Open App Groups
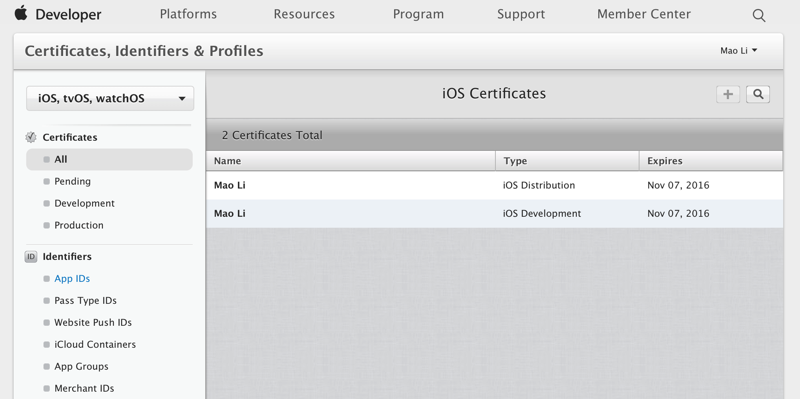This screenshot has height=399, width=800. (81, 366)
